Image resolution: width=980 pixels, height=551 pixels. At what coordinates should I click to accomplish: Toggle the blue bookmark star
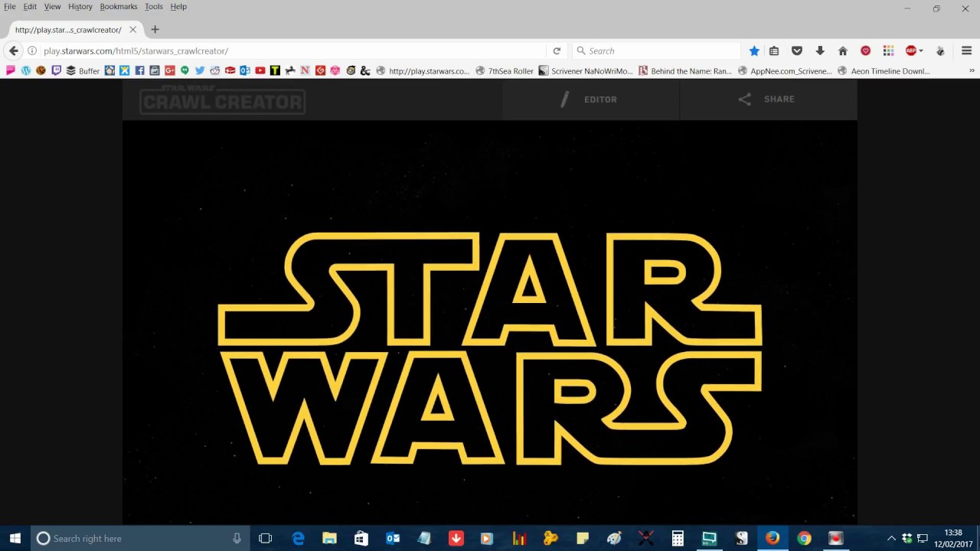click(754, 51)
